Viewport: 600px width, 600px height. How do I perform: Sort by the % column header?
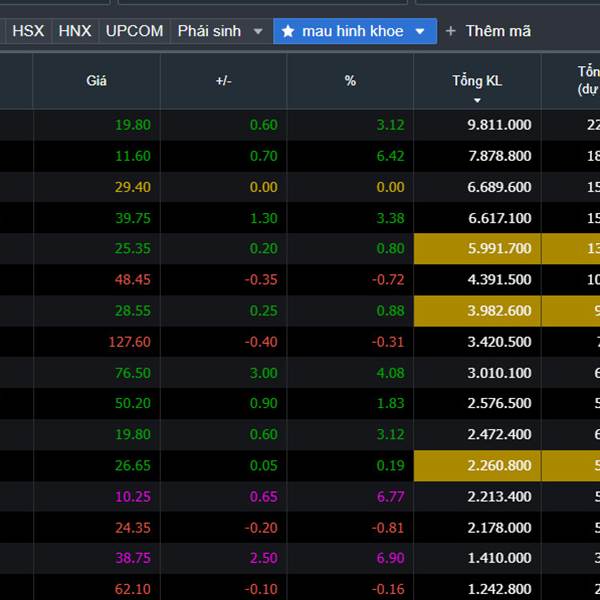350,81
